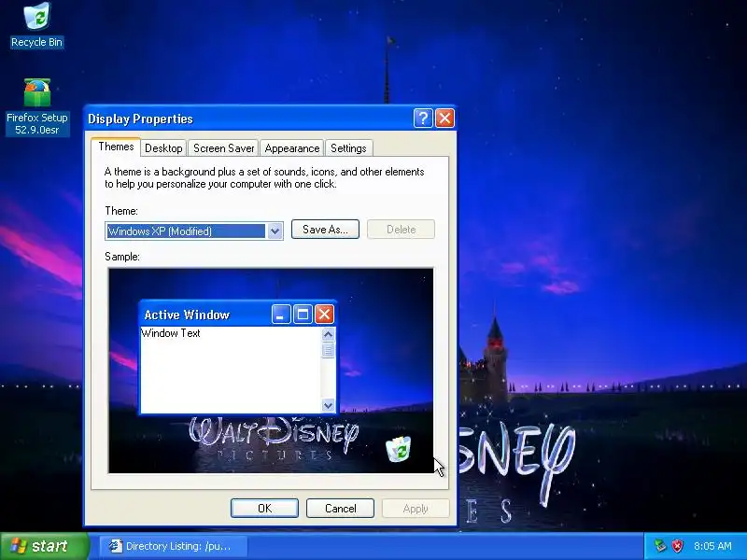Click the recycle bin icon in sample preview

tap(399, 449)
